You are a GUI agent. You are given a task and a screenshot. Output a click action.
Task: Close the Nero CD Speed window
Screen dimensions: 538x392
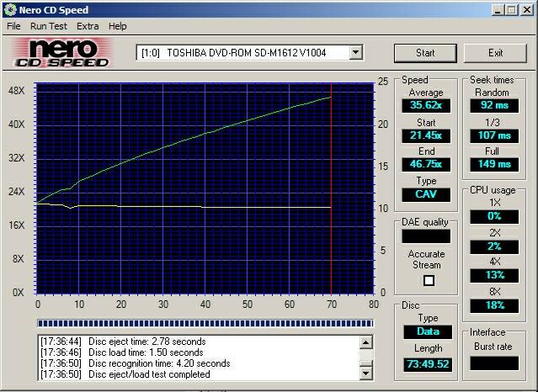(x=525, y=9)
